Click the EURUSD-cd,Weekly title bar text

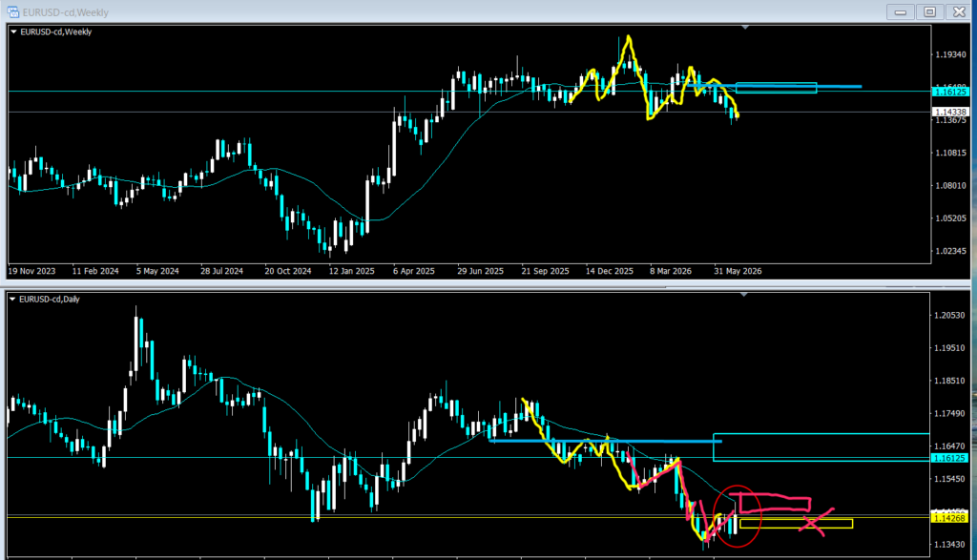point(66,12)
